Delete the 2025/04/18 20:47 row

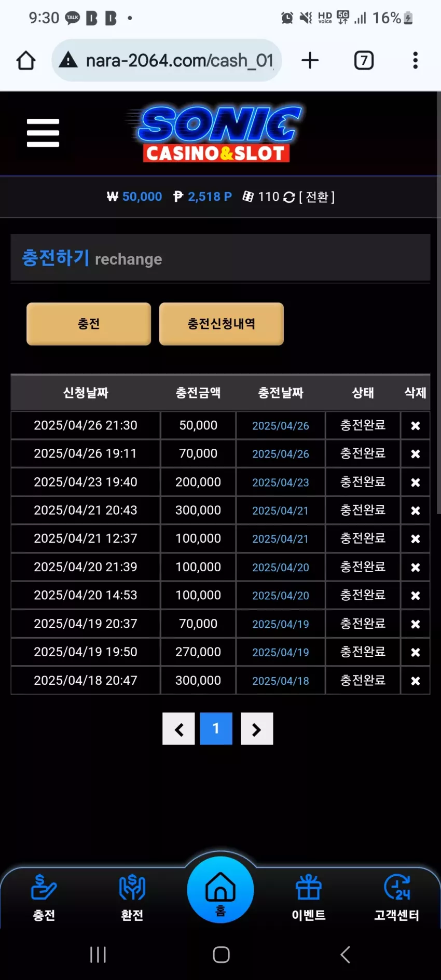tap(415, 681)
